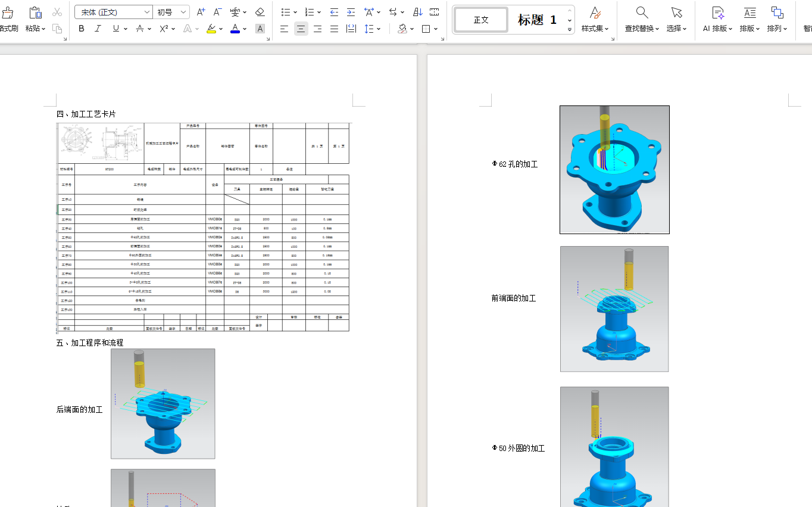812x507 pixels.
Task: Click the paragraph shading fill bucket icon
Action: pos(402,29)
